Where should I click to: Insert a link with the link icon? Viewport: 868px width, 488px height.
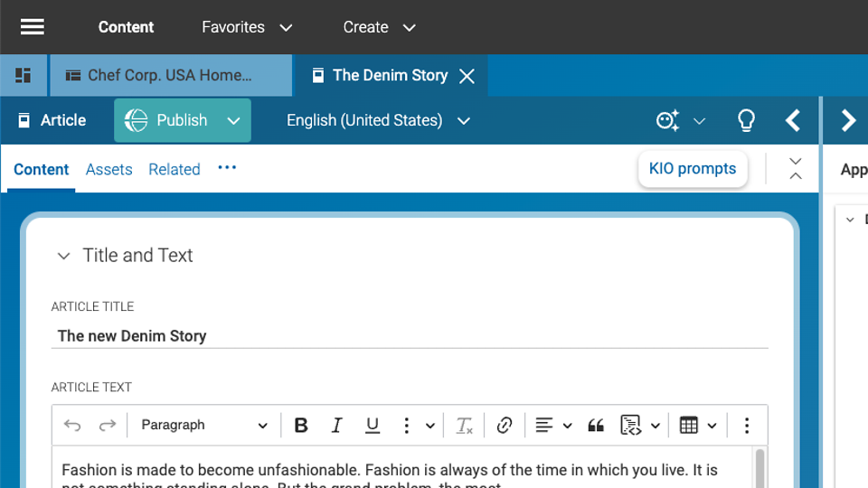[x=505, y=425]
